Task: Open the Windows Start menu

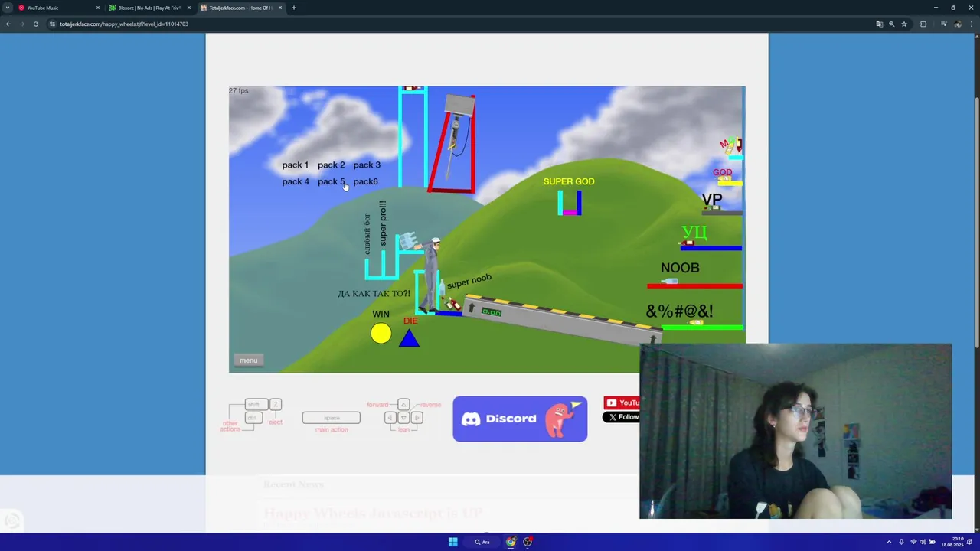Action: point(452,542)
